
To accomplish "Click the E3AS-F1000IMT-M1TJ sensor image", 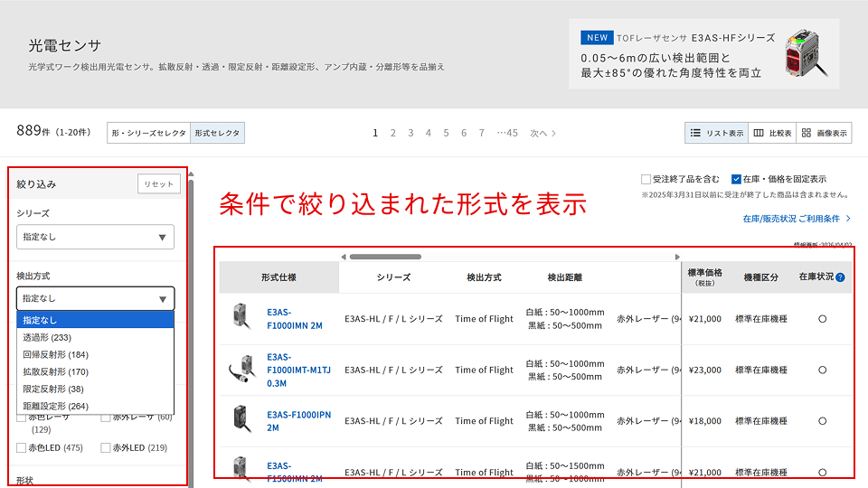I will 242,370.
